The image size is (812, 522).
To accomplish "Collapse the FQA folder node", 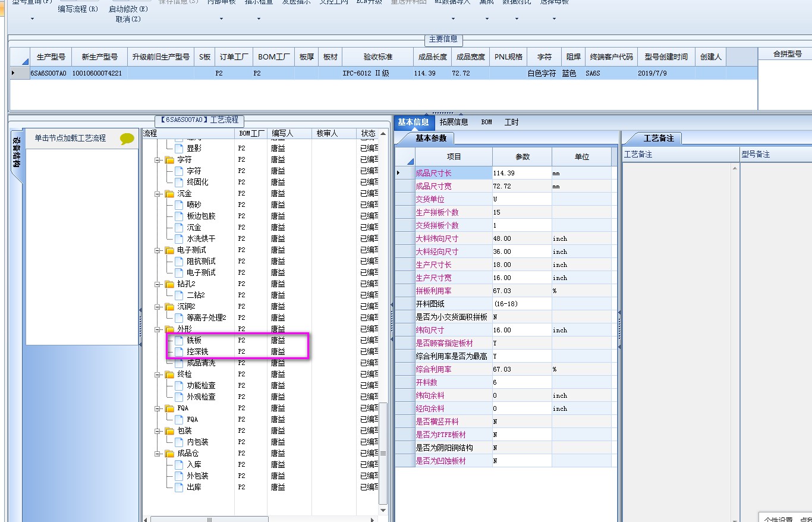I will [158, 408].
